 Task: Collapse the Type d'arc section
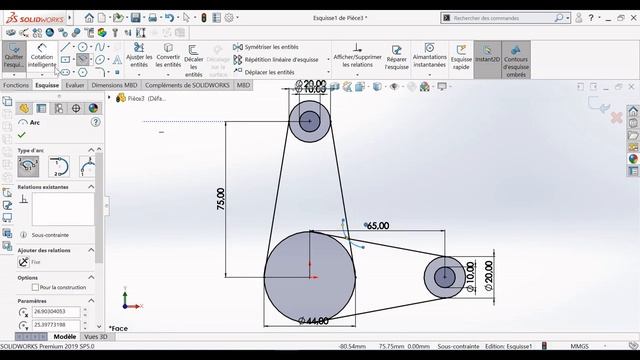91,150
